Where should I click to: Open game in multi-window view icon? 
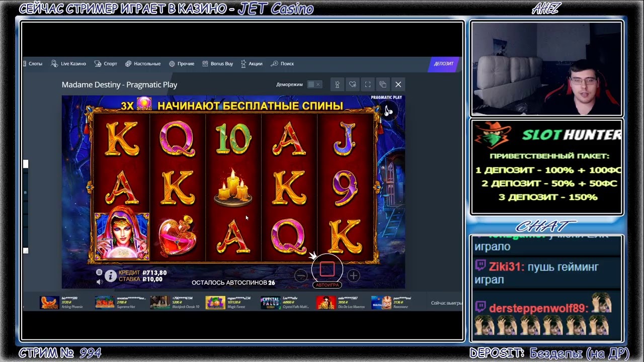[383, 84]
